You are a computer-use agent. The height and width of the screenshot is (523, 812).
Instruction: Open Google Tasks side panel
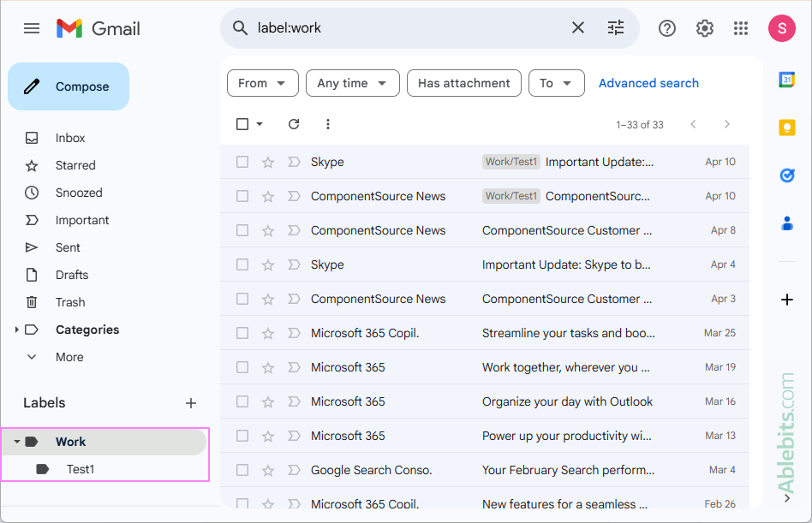click(x=786, y=175)
